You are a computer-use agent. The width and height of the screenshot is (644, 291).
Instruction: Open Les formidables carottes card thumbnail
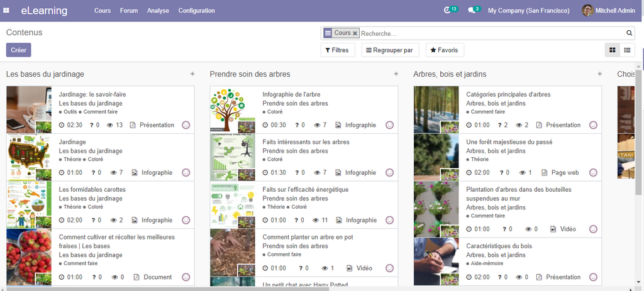click(x=29, y=205)
